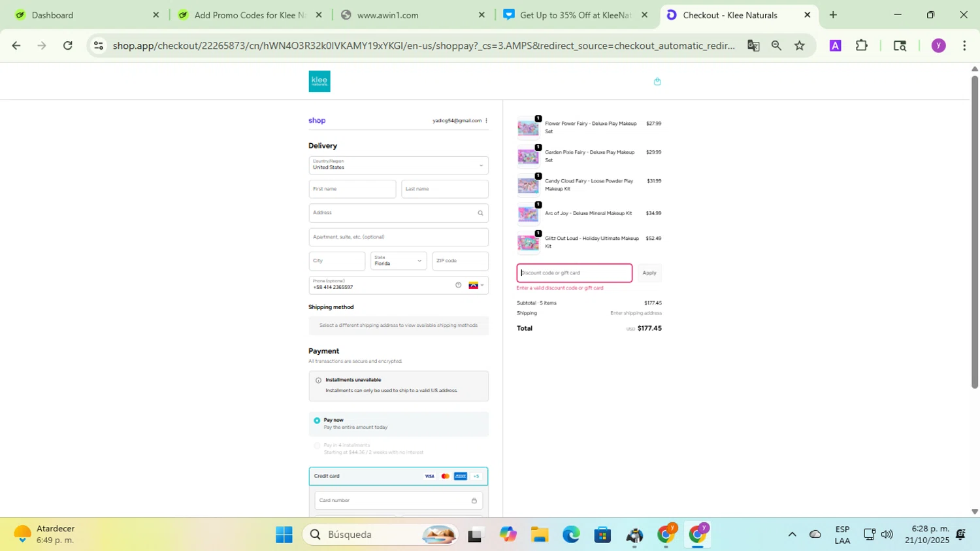
Task: Close the www.awin1.com tab
Action: 482,15
